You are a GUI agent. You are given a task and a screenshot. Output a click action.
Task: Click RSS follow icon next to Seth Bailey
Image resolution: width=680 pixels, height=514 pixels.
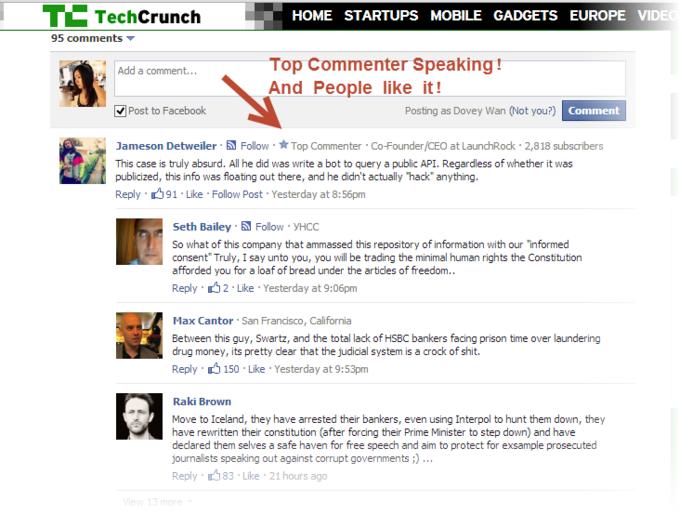click(x=246, y=226)
